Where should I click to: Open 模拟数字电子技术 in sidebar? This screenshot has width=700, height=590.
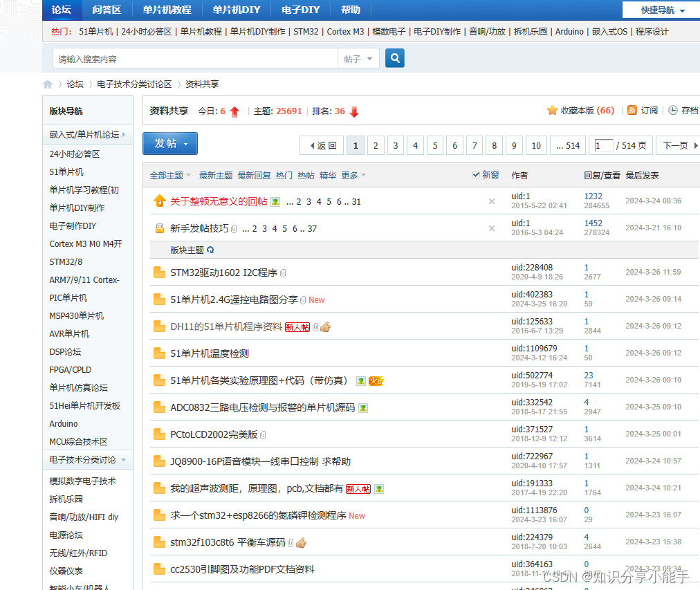pyautogui.click(x=82, y=481)
